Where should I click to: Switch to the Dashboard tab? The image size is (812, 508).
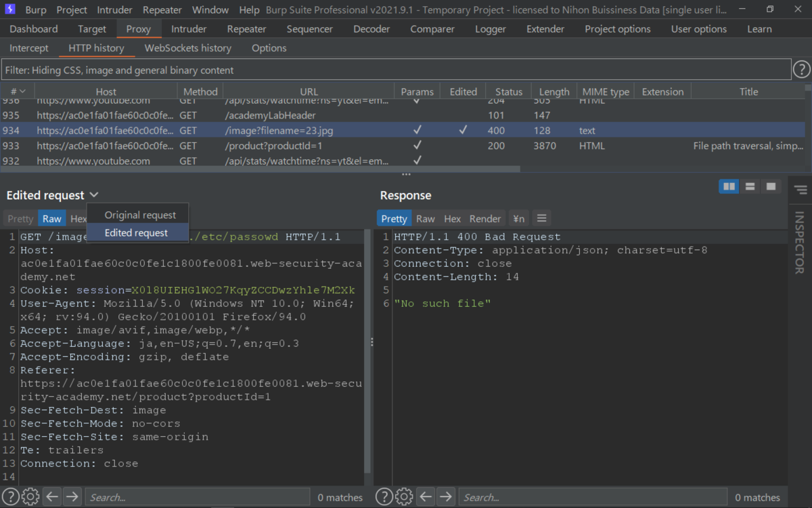point(34,29)
